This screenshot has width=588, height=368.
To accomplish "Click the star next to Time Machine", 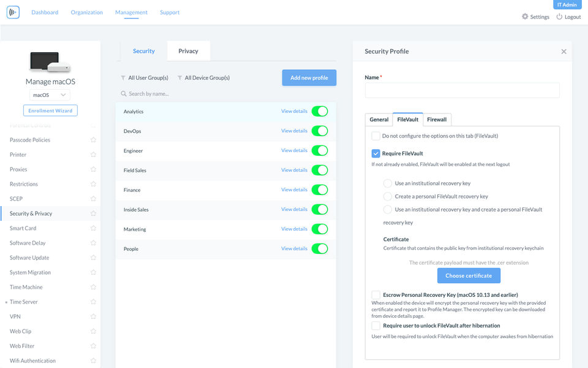I will [x=93, y=287].
